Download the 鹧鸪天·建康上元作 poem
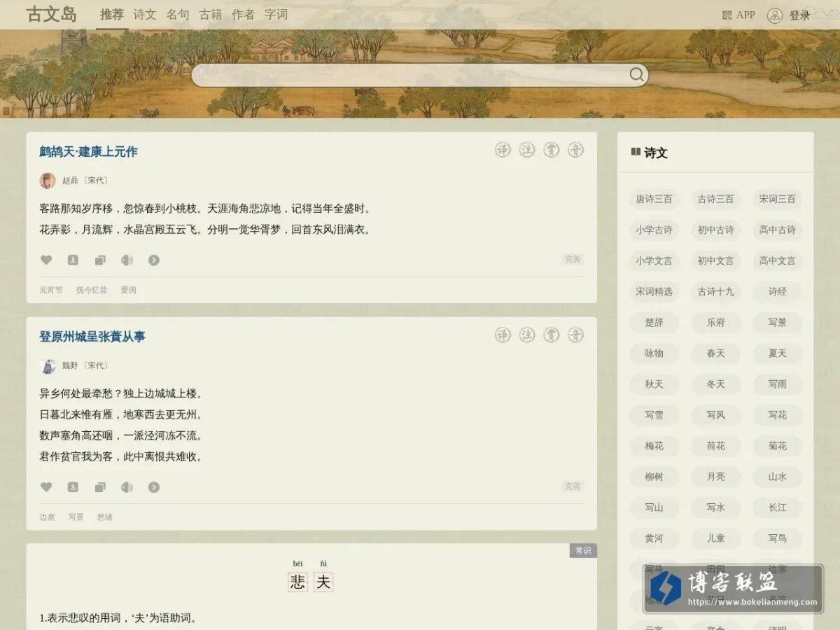 [x=73, y=260]
